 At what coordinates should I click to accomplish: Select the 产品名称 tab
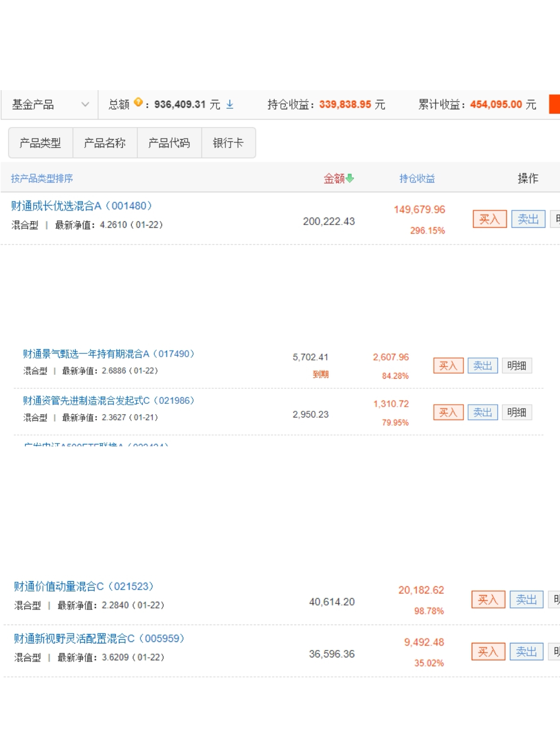tap(105, 143)
